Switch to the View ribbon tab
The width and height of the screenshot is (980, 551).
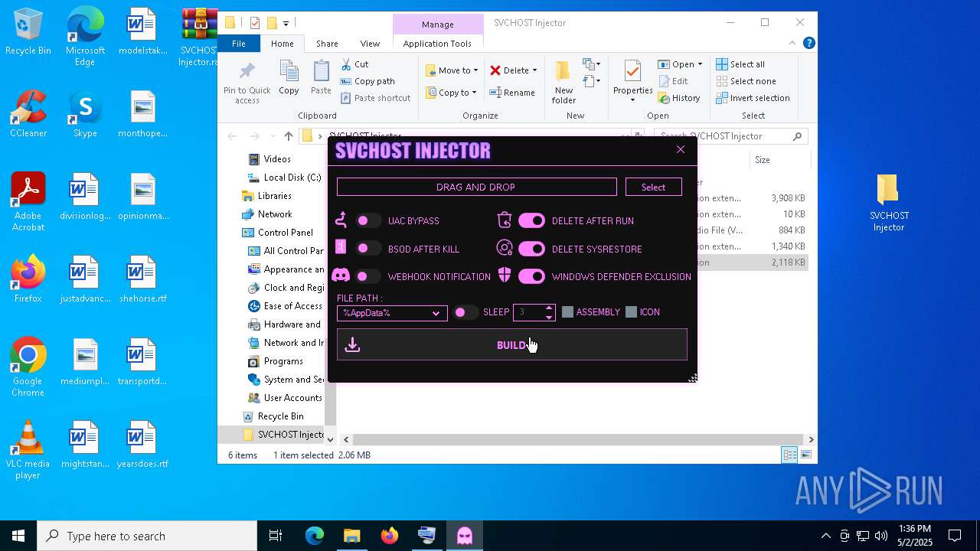click(370, 44)
